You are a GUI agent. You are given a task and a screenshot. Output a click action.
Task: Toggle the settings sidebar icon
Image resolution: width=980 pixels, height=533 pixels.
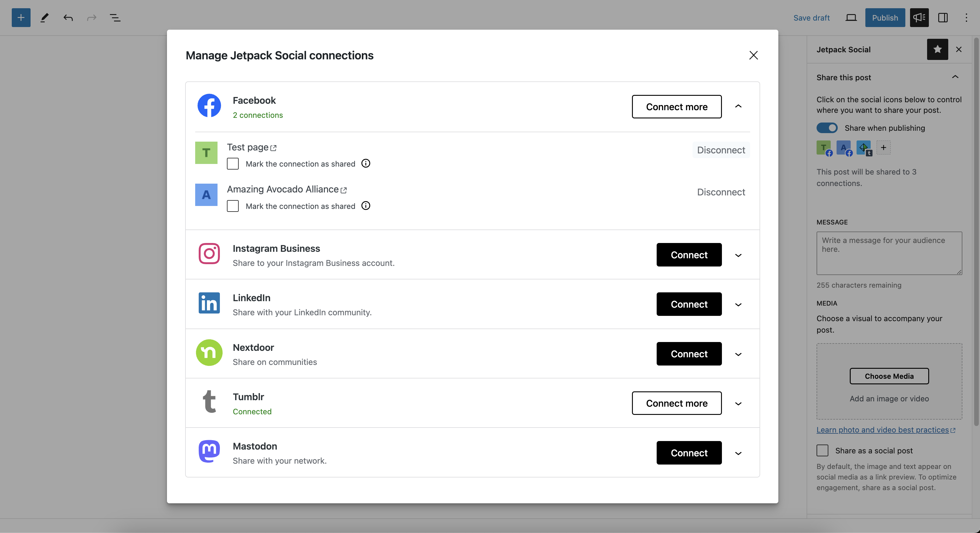click(943, 18)
